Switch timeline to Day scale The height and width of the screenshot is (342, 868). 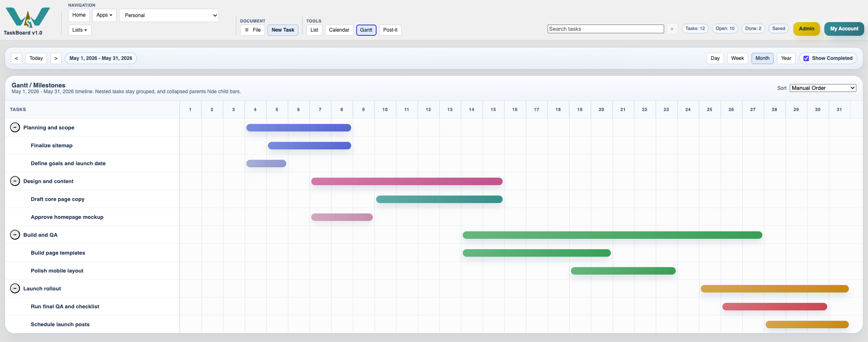pos(715,58)
